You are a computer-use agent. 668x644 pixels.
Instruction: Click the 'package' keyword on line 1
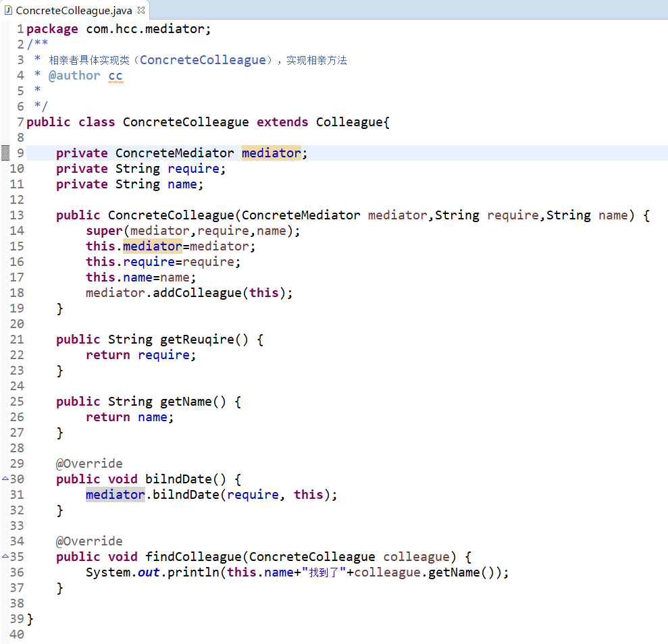point(53,29)
